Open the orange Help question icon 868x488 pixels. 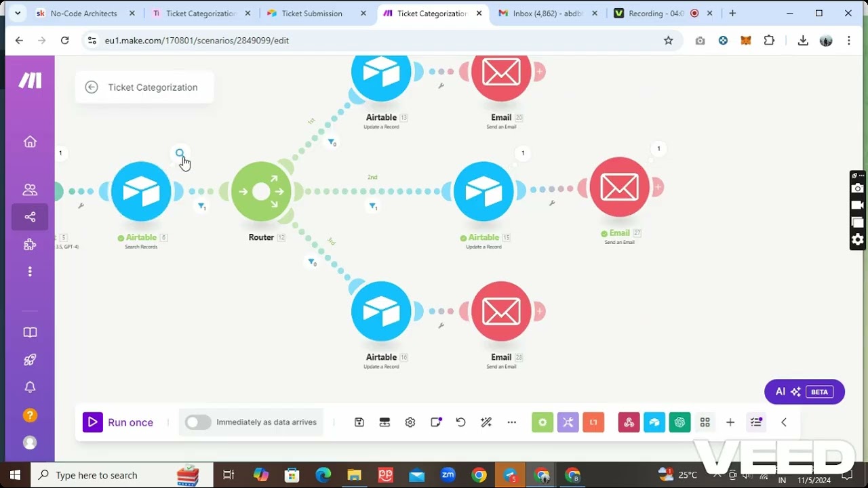pyautogui.click(x=30, y=415)
